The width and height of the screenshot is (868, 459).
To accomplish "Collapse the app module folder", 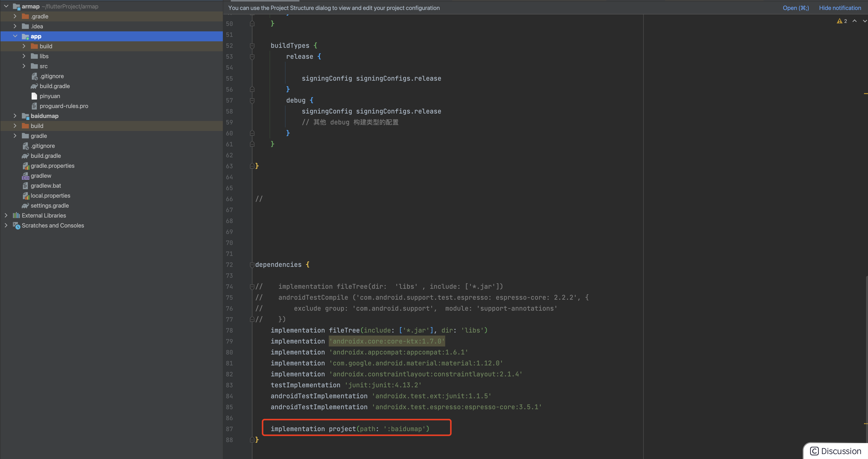I will point(15,36).
